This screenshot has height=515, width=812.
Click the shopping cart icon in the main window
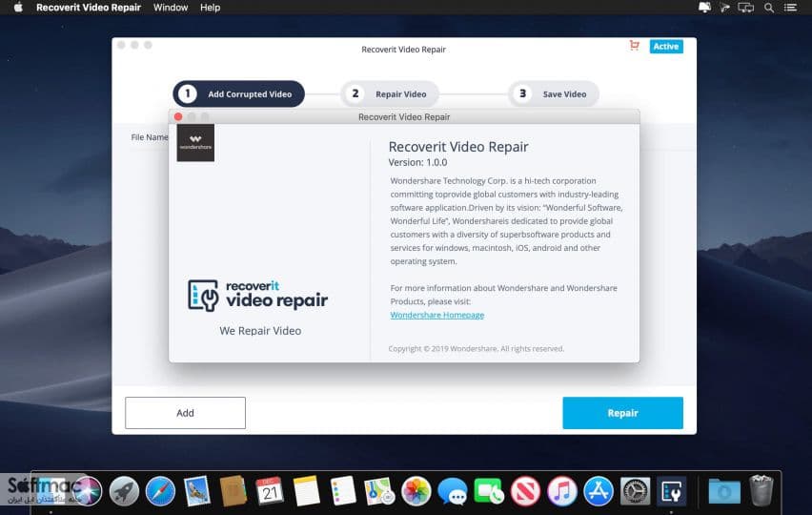pos(634,46)
